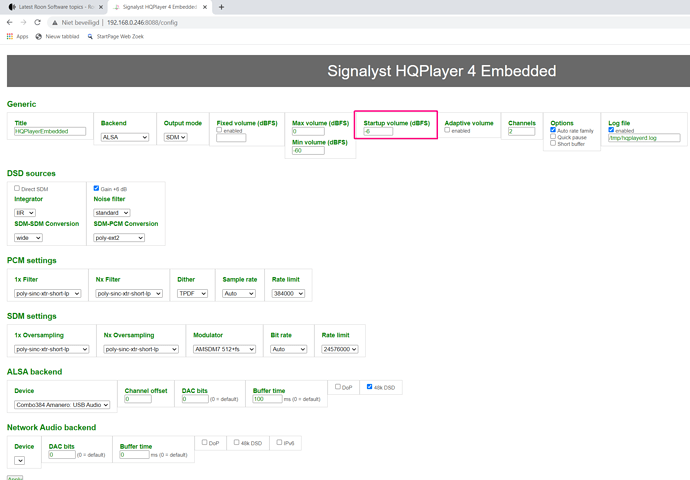The image size is (690, 480).
Task: Open the Bit rate Auto dropdown
Action: click(288, 349)
